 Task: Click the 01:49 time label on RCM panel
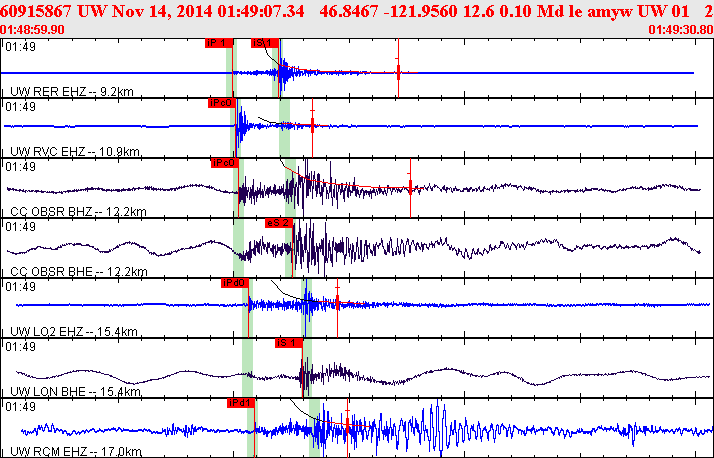tap(20, 407)
